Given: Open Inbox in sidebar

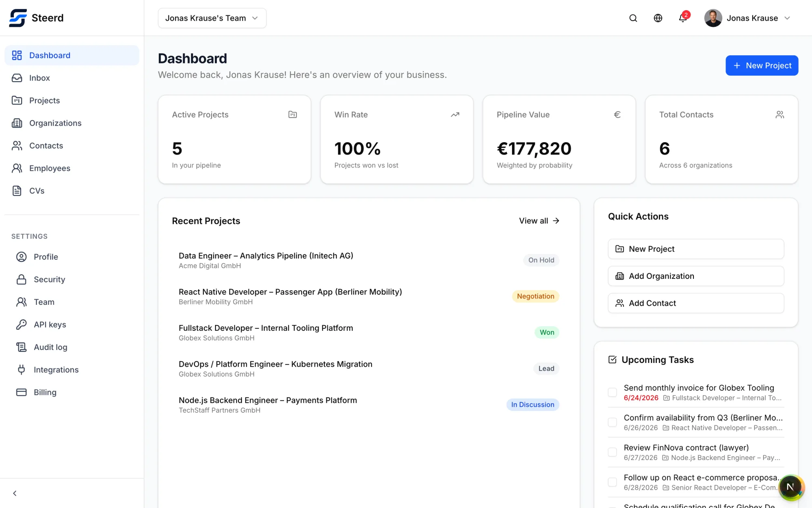Looking at the screenshot, I should coord(72,78).
